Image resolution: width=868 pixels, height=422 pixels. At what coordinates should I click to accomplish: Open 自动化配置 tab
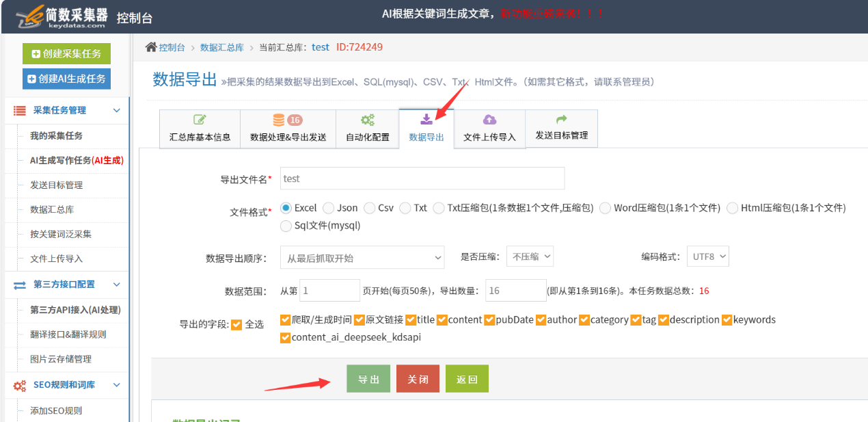367,128
